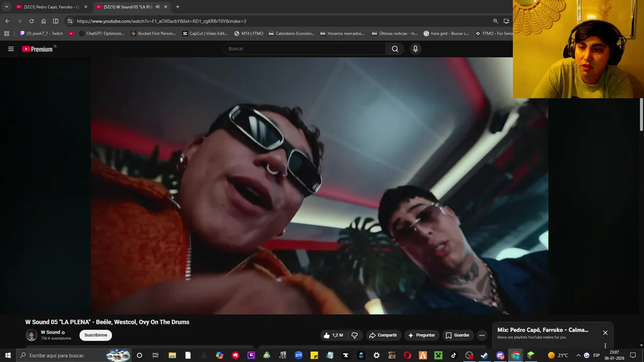Open the notification center icon

(x=633, y=355)
